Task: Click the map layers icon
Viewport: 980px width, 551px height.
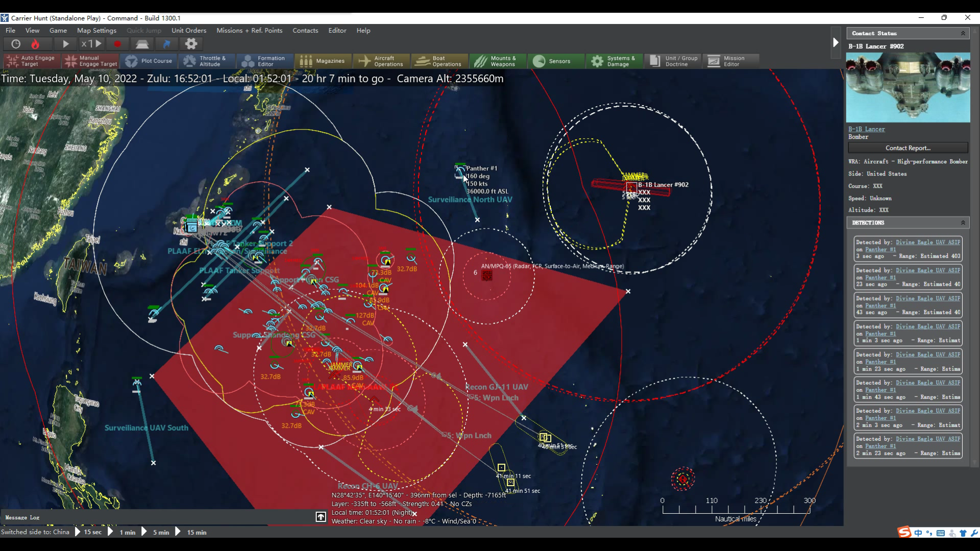Action: [142, 44]
